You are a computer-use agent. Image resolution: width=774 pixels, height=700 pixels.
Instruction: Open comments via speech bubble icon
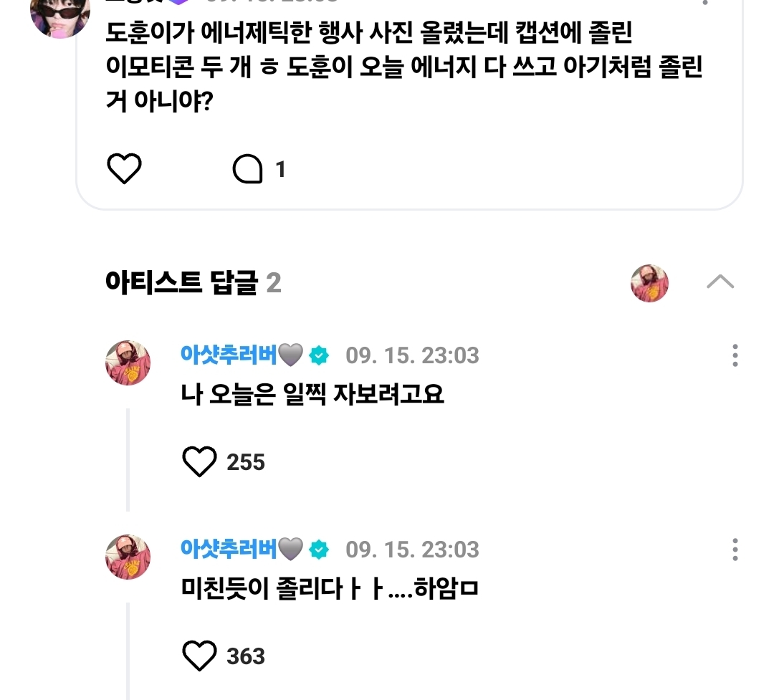pos(248,170)
